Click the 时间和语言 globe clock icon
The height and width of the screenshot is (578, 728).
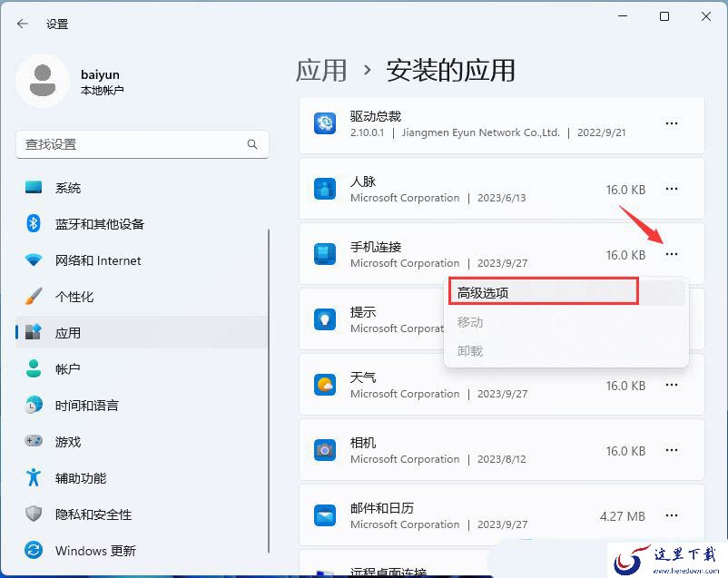coord(34,405)
